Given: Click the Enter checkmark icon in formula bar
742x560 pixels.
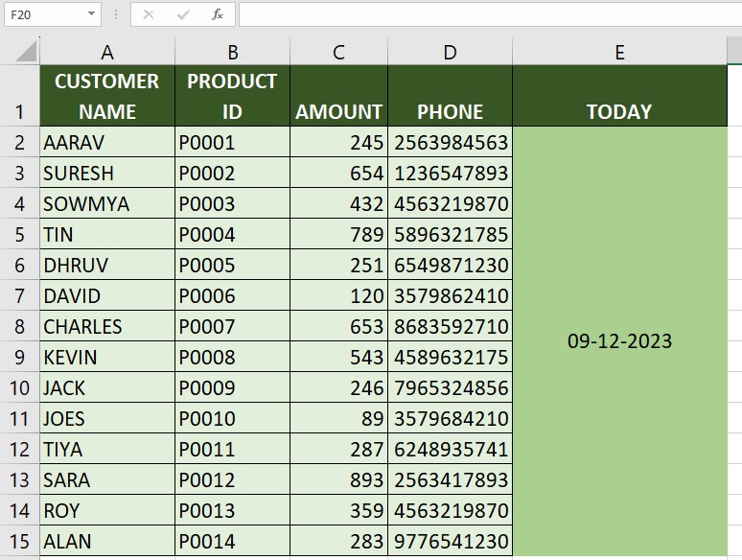Looking at the screenshot, I should tap(183, 14).
